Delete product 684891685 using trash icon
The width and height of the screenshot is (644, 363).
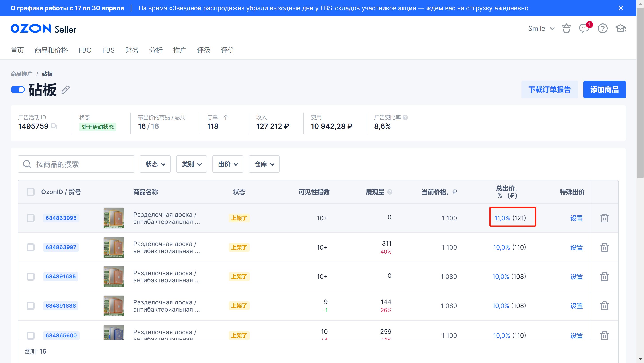point(604,277)
